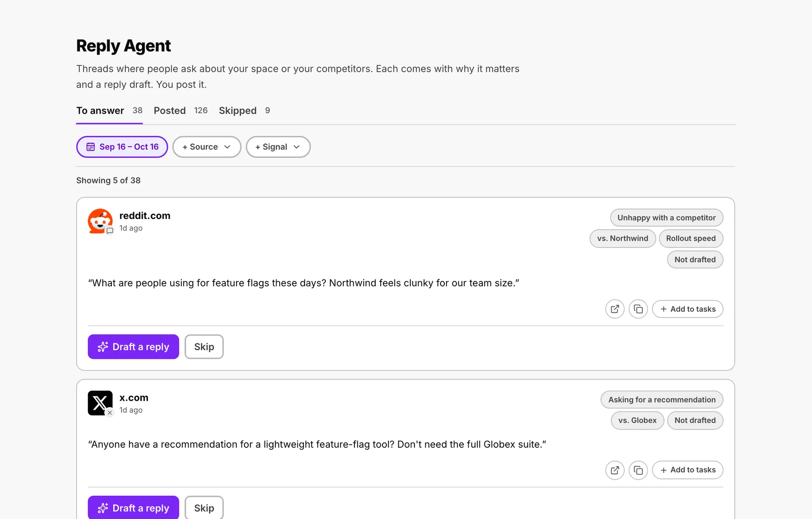The height and width of the screenshot is (519, 812).
Task: Click the X logo avatar
Action: click(x=100, y=403)
